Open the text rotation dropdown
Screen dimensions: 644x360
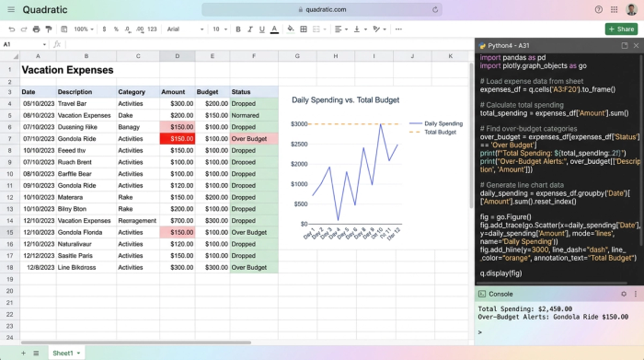(379, 29)
